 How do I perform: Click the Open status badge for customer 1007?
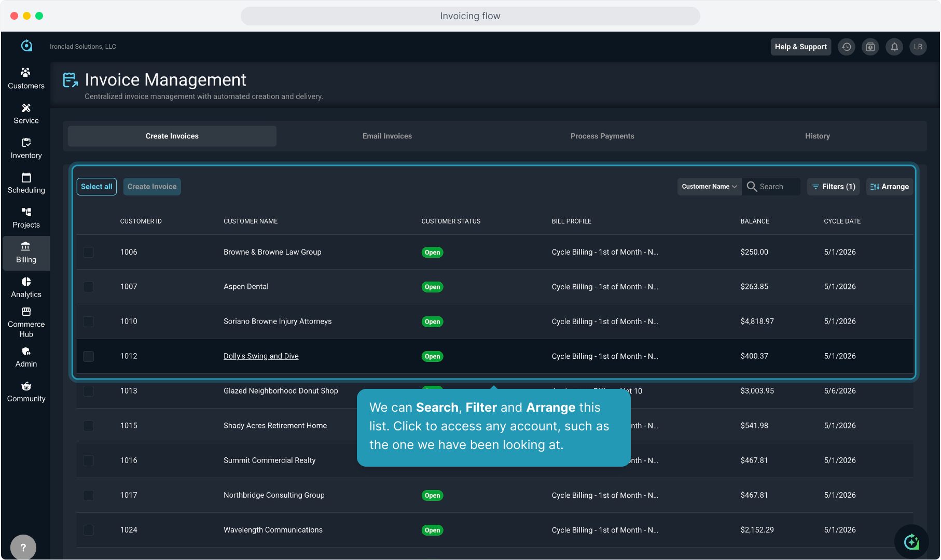click(432, 287)
